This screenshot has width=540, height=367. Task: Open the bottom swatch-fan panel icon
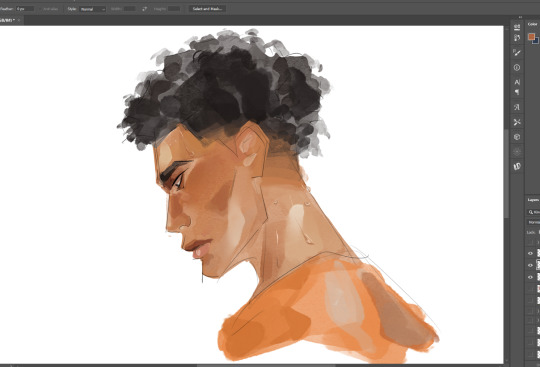[x=517, y=166]
